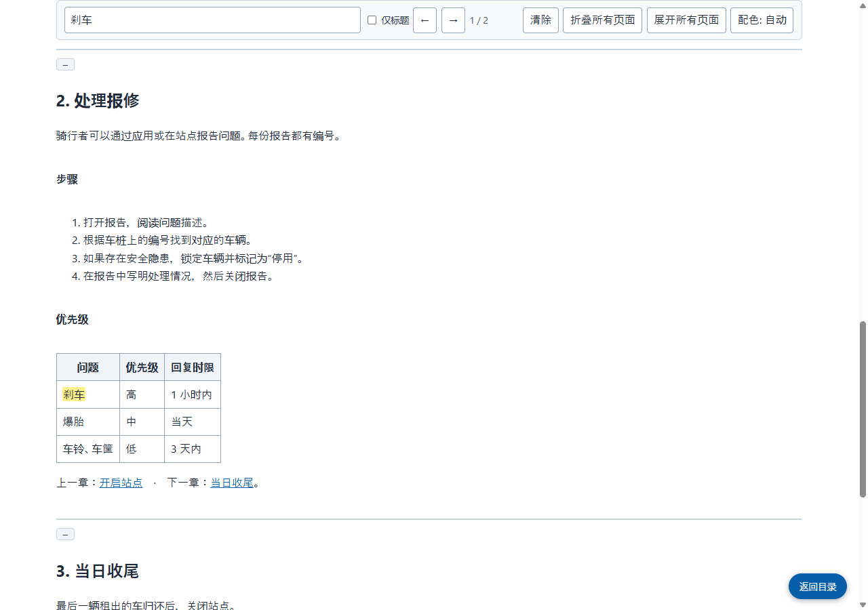
Task: Click the 中 priority cell
Action: point(142,422)
